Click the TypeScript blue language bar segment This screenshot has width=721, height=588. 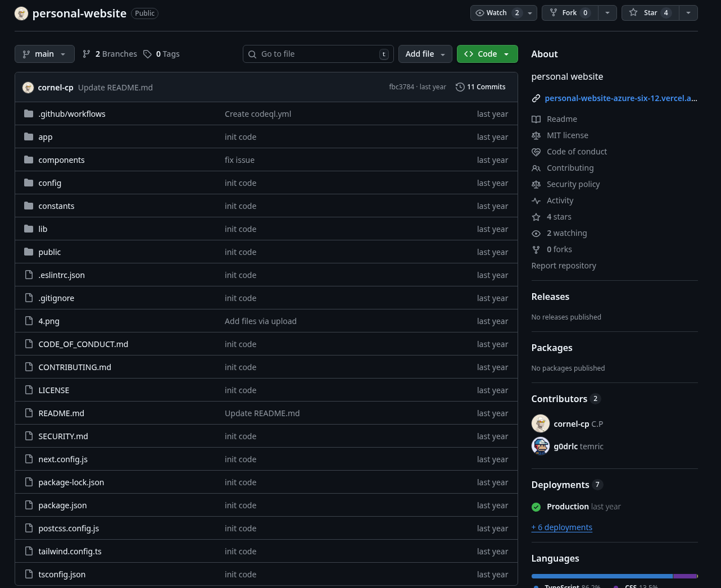[601, 576]
